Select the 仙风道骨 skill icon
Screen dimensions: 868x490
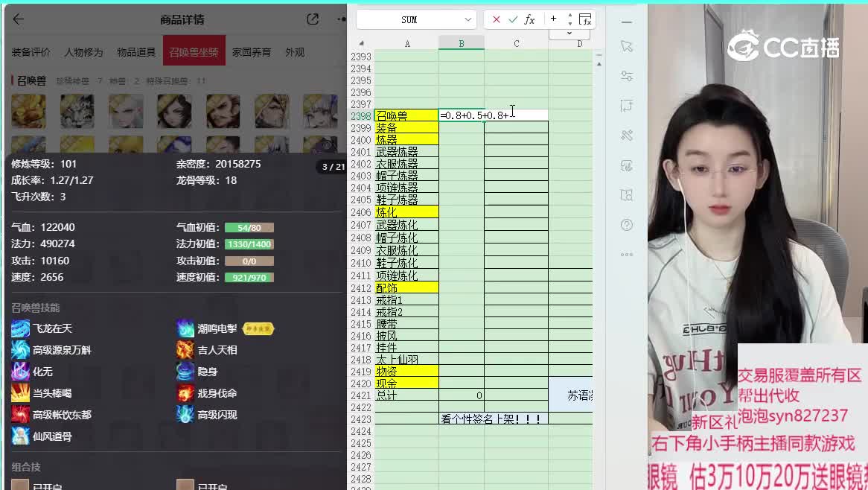[x=21, y=436]
